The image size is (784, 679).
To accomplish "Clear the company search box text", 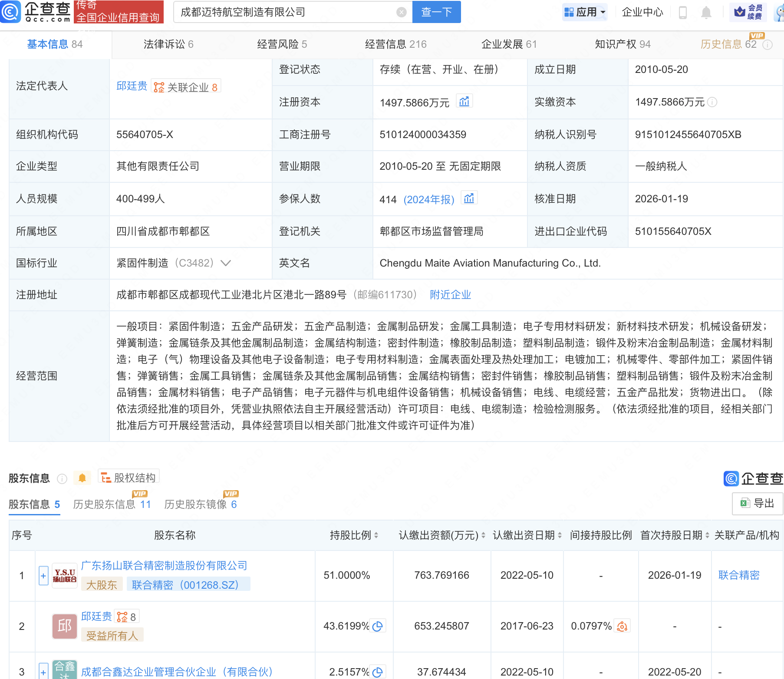I will click(402, 12).
